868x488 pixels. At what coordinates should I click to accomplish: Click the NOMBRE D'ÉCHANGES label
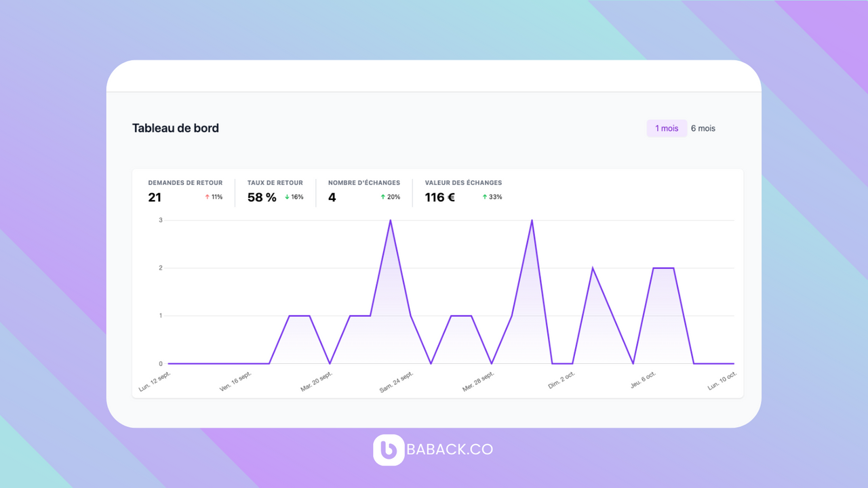364,183
